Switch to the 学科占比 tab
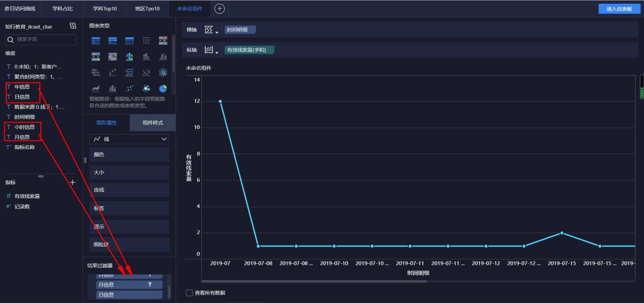Screen dimensions: 644x303 [x=63, y=9]
